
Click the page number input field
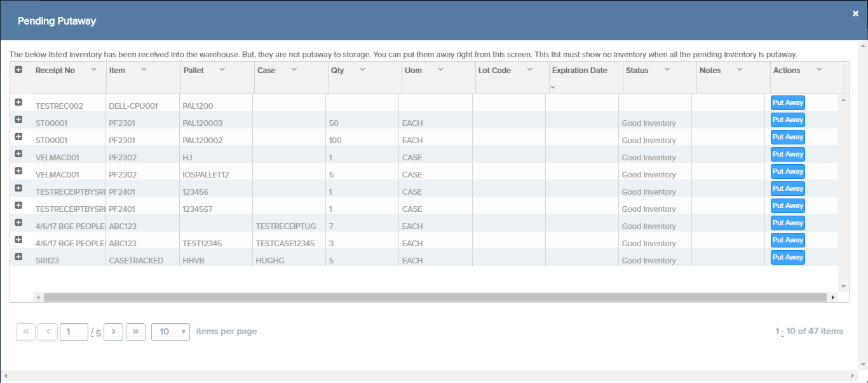tap(74, 331)
